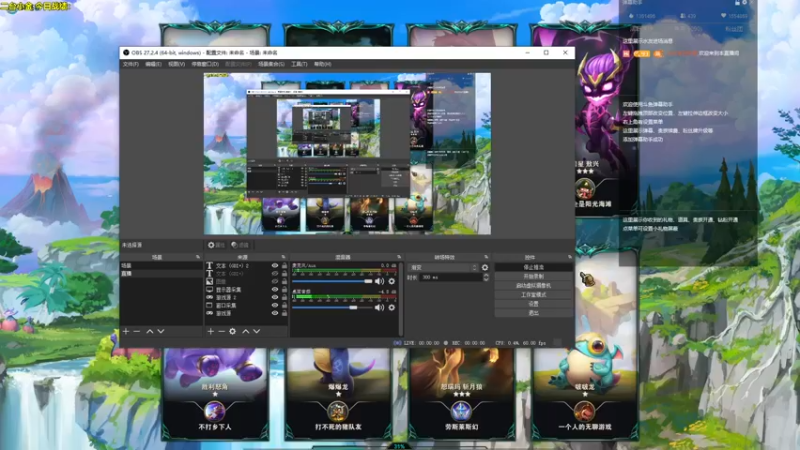Toggle the lock on 文本 (GDI+) 2 source

point(284,266)
